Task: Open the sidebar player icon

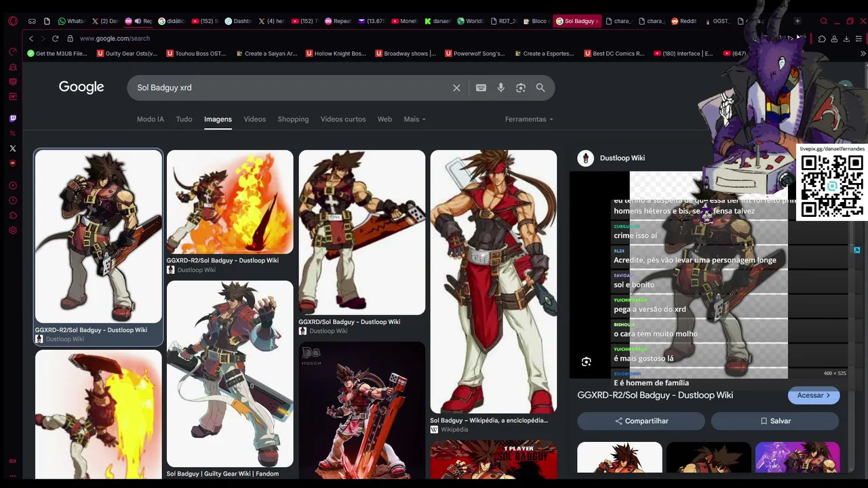Action: click(12, 186)
